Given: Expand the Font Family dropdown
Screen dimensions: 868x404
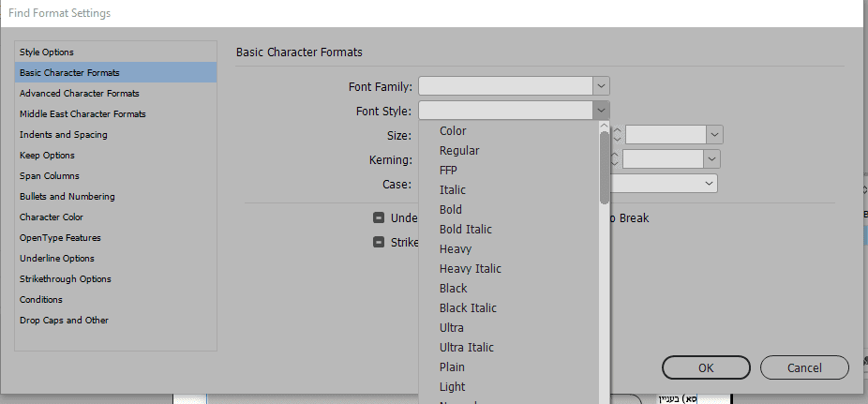Looking at the screenshot, I should (601, 86).
